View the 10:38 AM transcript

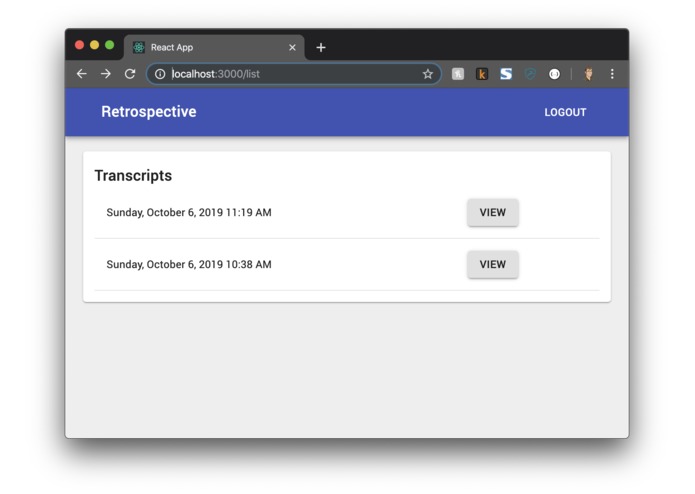[492, 265]
